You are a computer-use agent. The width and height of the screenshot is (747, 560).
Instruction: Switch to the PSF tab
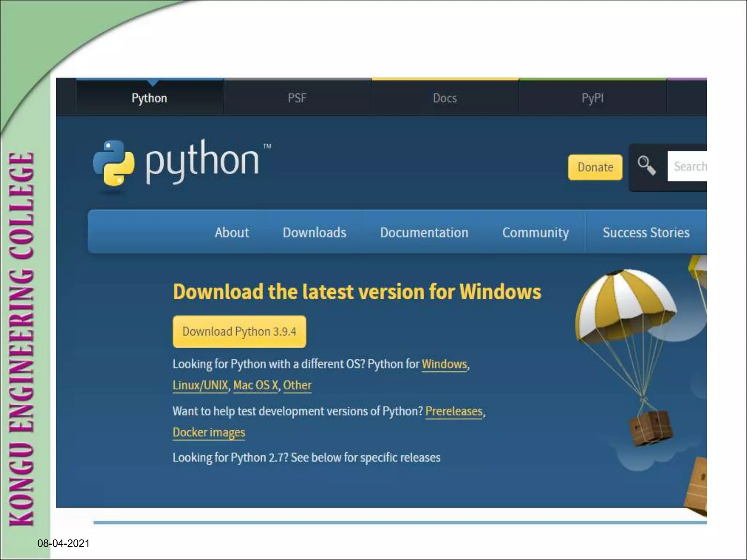(297, 98)
